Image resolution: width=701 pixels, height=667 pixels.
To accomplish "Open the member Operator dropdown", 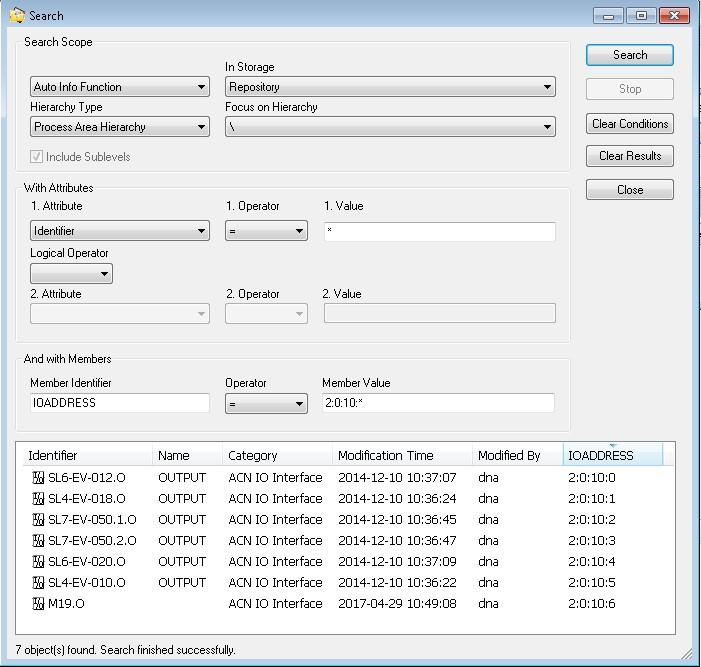I will pyautogui.click(x=266, y=404).
